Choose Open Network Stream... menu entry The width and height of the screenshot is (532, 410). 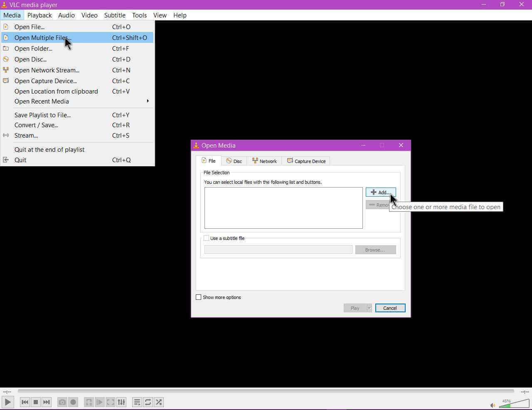[77, 70]
